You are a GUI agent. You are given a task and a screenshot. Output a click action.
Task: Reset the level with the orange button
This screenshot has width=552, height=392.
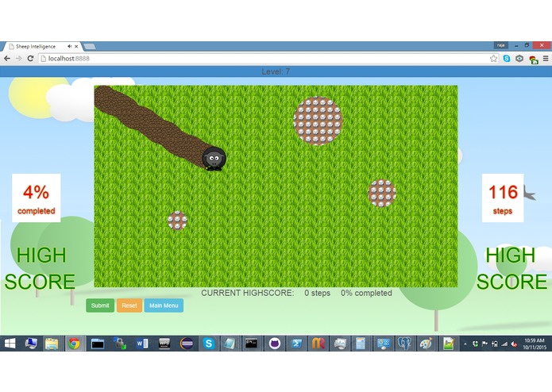tap(129, 306)
